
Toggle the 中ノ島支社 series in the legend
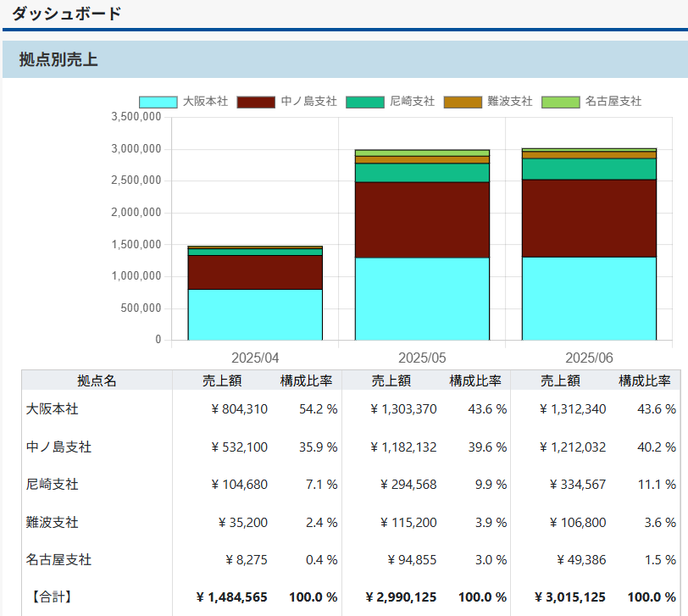[x=256, y=102]
